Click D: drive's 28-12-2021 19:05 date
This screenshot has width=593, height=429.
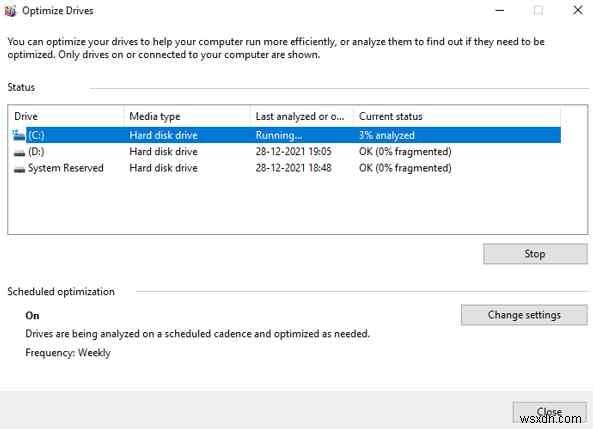(293, 152)
